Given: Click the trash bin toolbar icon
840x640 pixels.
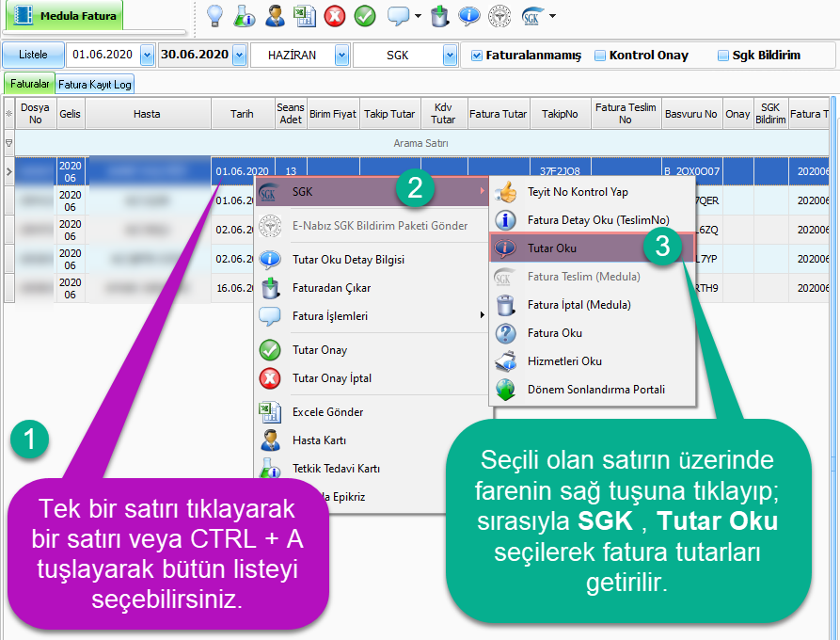Looking at the screenshot, I should (x=439, y=16).
